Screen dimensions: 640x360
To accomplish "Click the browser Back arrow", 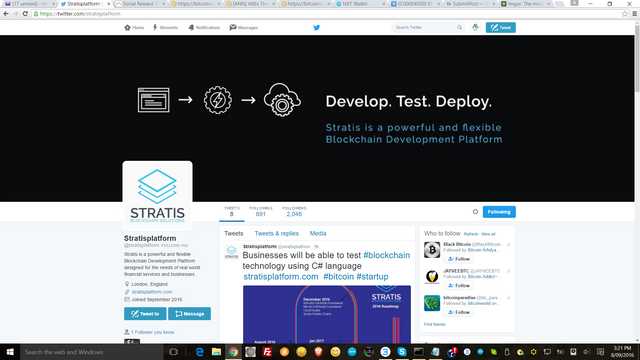I will [6, 13].
